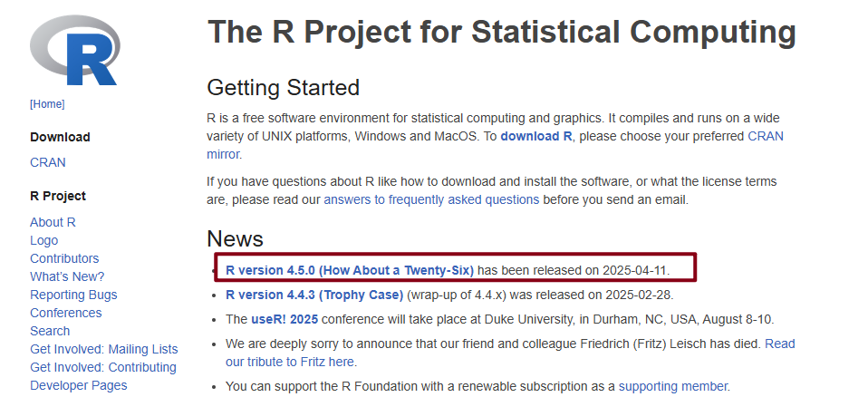Open the useR! 2025 conference link

point(285,319)
